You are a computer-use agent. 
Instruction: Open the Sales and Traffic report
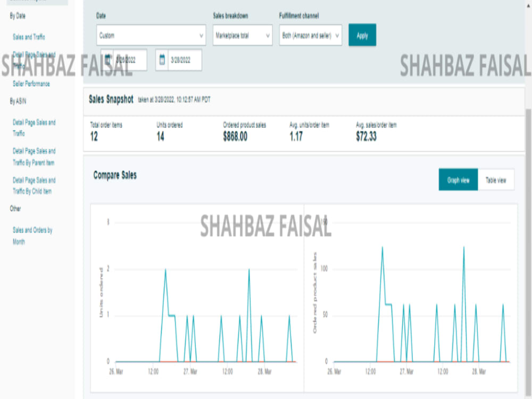[x=29, y=37]
